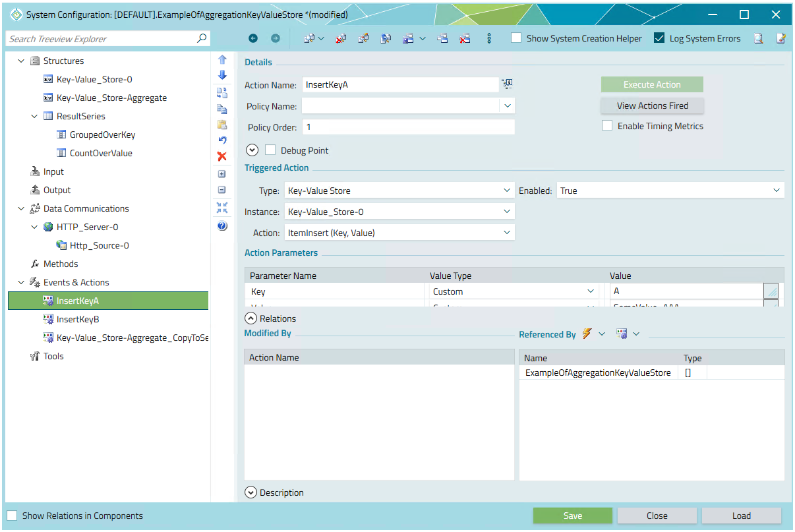795x532 pixels.
Task: Expand the Description section
Action: [251, 492]
